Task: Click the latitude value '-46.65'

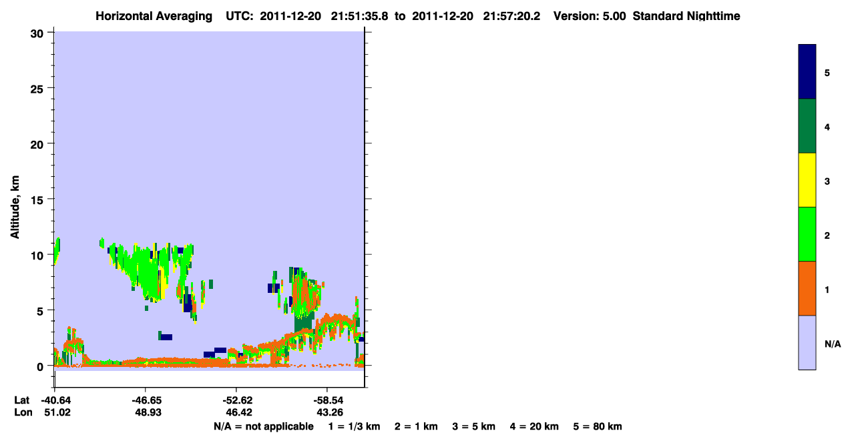Action: tap(146, 400)
